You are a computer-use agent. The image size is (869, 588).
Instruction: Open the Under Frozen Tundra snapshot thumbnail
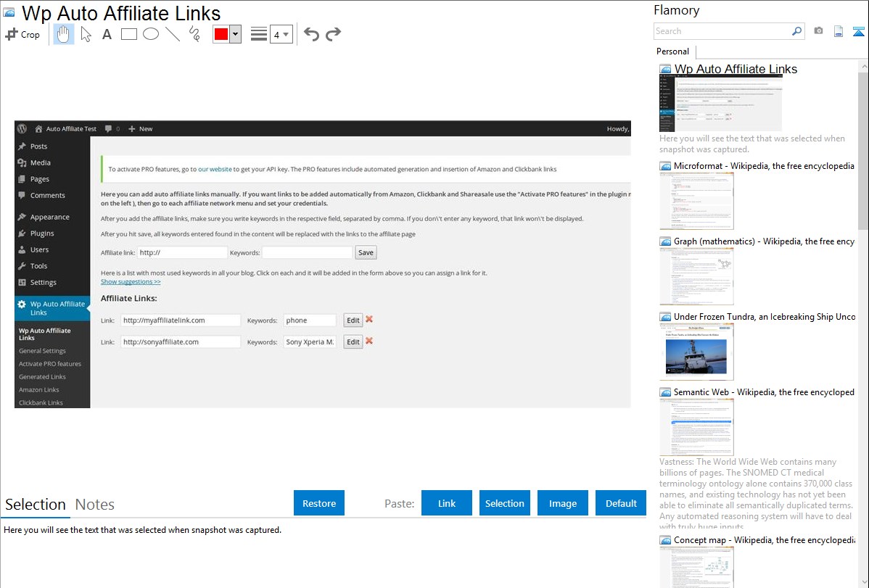point(696,352)
